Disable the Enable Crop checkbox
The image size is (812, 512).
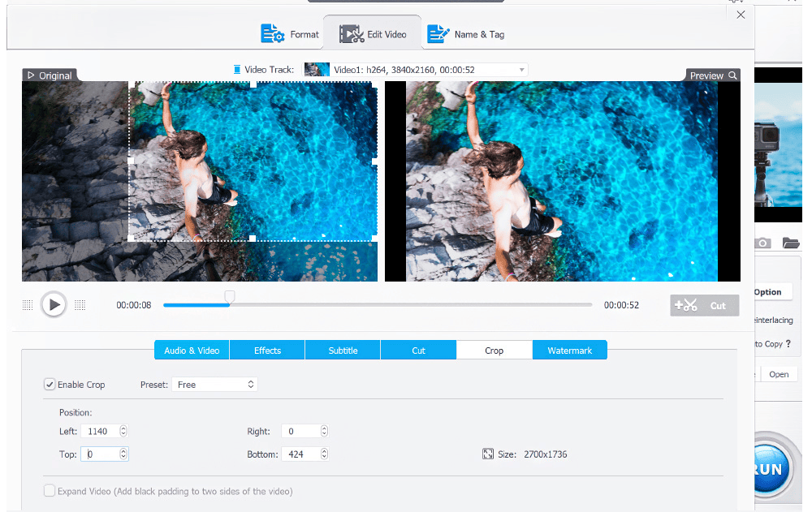click(x=50, y=384)
